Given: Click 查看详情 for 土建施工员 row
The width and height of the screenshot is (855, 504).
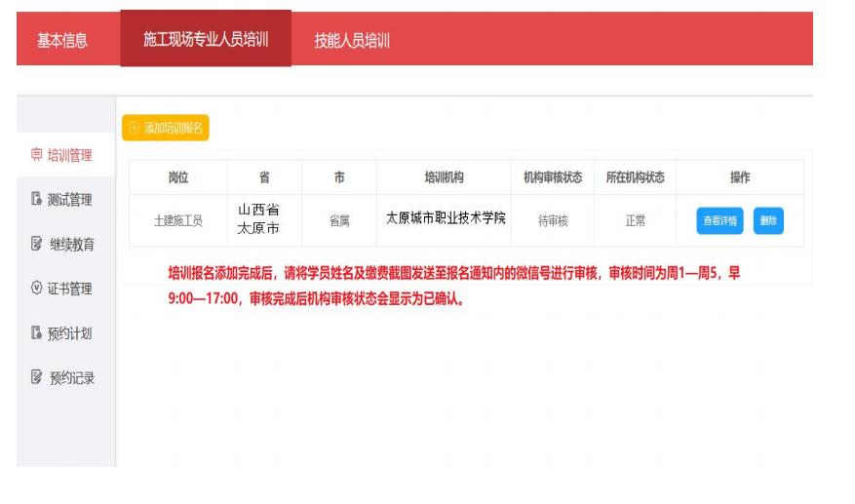Looking at the screenshot, I should [x=719, y=220].
